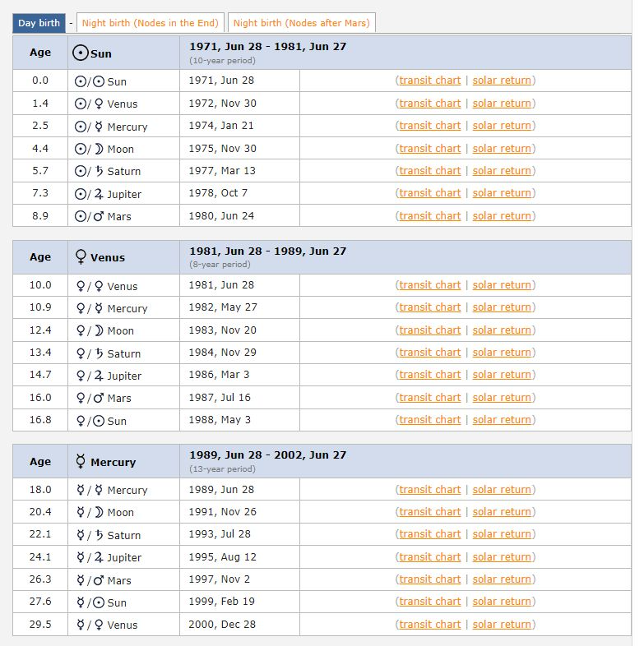
Task: Click the Venus symbol in Venus period header
Action: coord(81,257)
